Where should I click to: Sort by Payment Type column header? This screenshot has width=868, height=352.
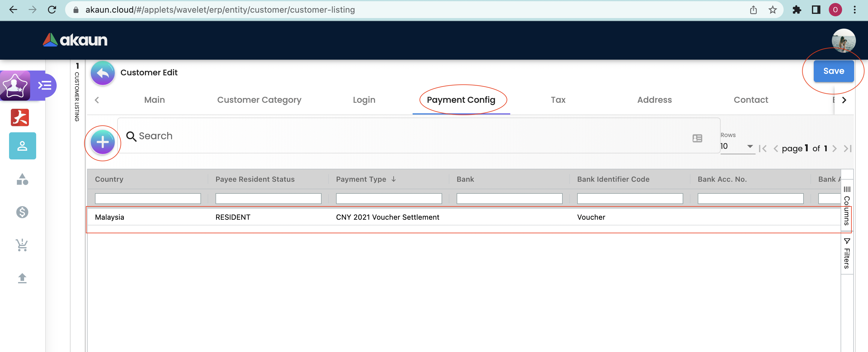361,179
